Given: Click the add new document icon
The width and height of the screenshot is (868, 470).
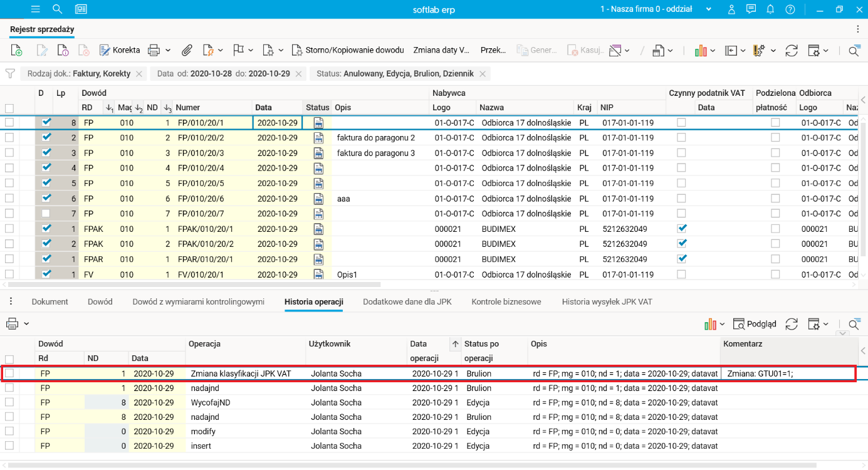Looking at the screenshot, I should pos(17,50).
